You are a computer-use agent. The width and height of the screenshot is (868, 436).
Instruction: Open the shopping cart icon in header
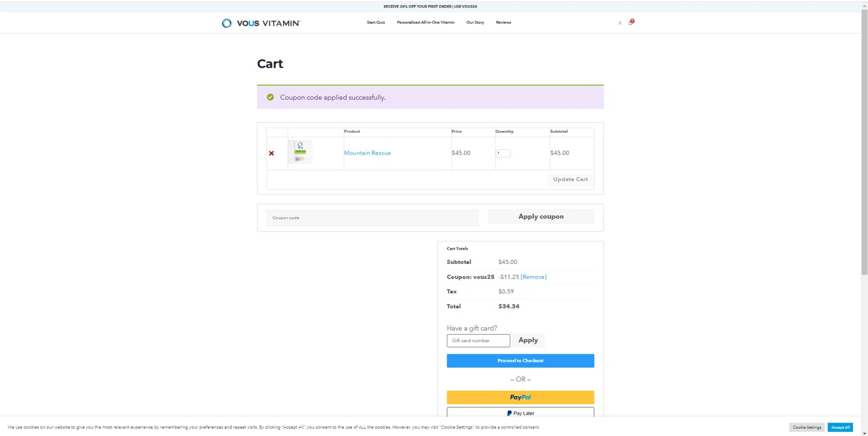click(x=631, y=23)
